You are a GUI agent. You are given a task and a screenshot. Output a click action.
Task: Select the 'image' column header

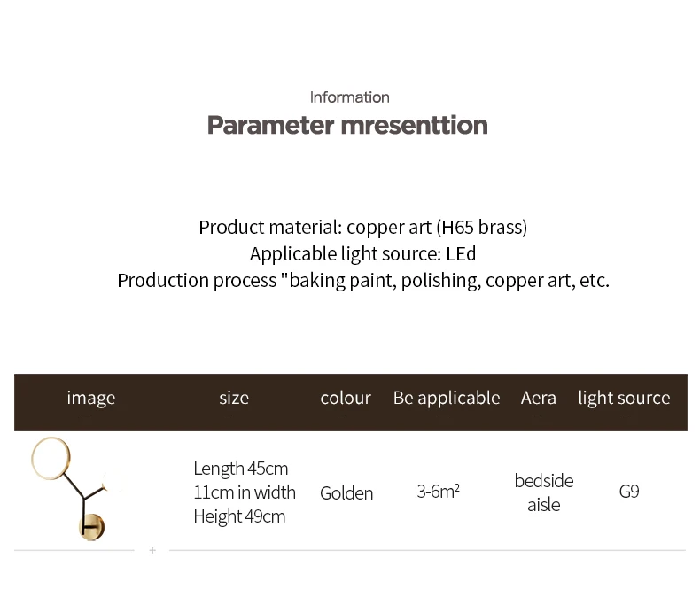point(91,398)
